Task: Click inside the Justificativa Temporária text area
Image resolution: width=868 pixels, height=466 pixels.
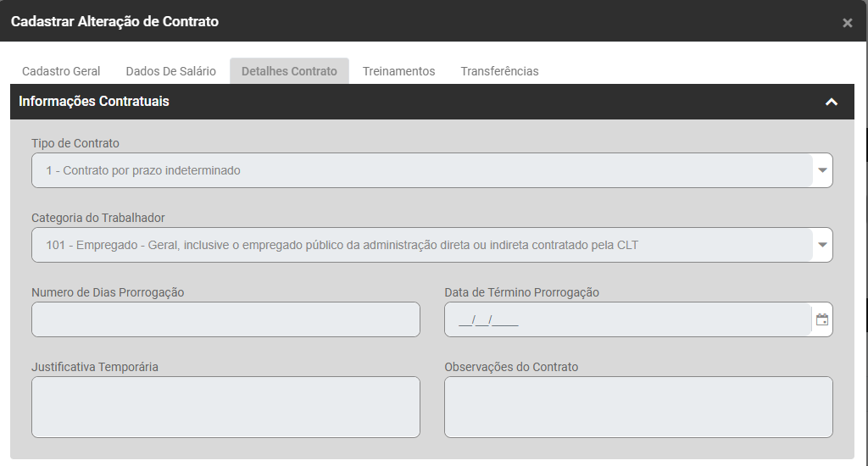Action: coord(225,407)
